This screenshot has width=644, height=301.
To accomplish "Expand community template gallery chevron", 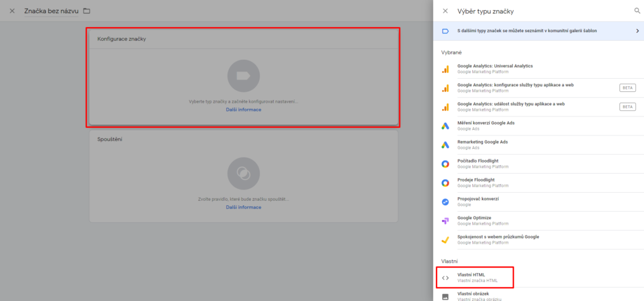I will pos(637,31).
